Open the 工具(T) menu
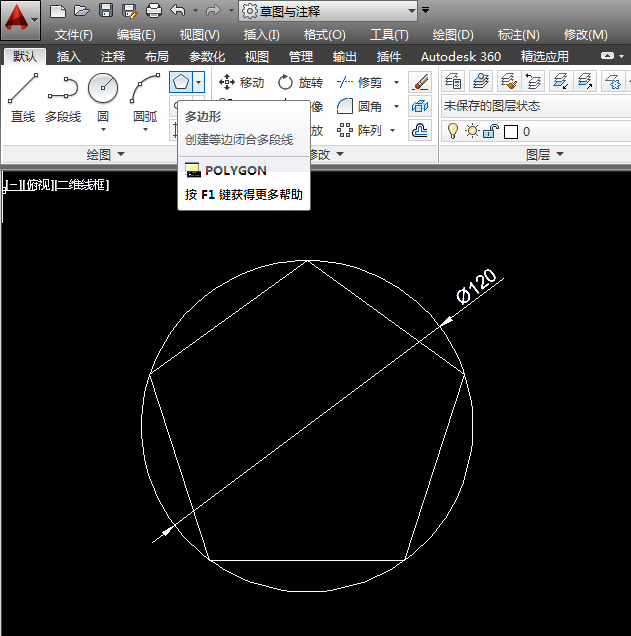Image resolution: width=631 pixels, height=636 pixels. point(389,35)
